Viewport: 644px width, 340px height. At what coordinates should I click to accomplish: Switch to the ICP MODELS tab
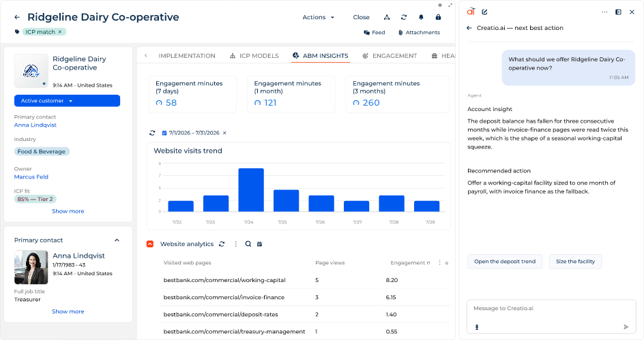[x=254, y=56]
